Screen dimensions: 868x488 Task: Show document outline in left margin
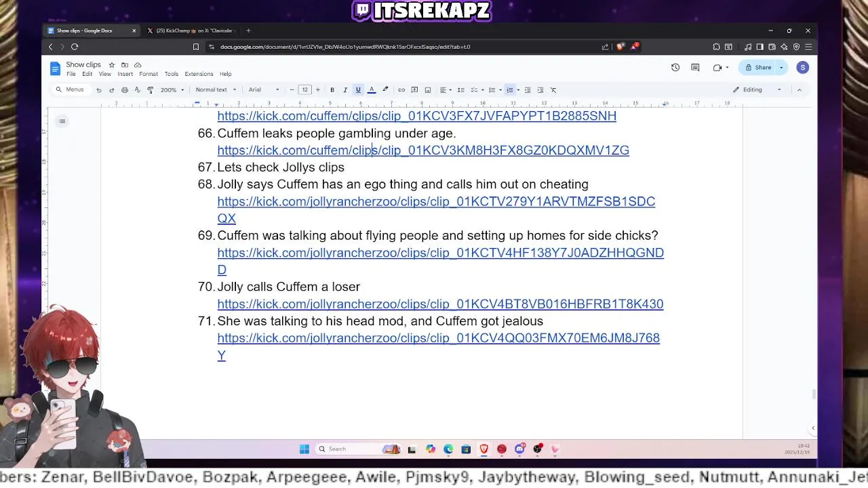coord(62,121)
